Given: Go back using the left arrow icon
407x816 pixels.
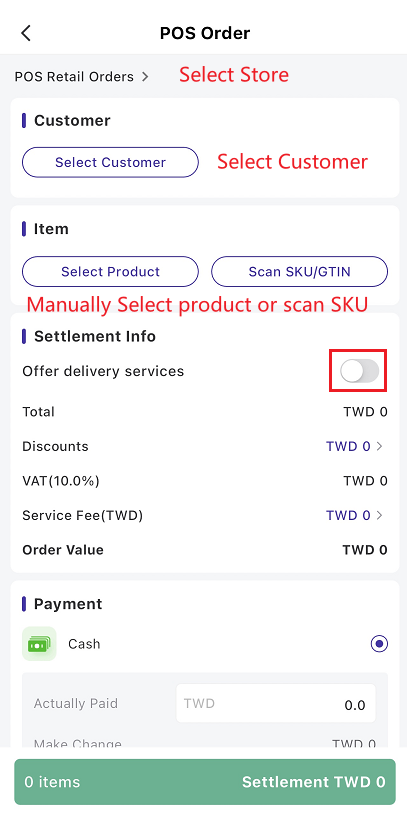Looking at the screenshot, I should (x=26, y=33).
